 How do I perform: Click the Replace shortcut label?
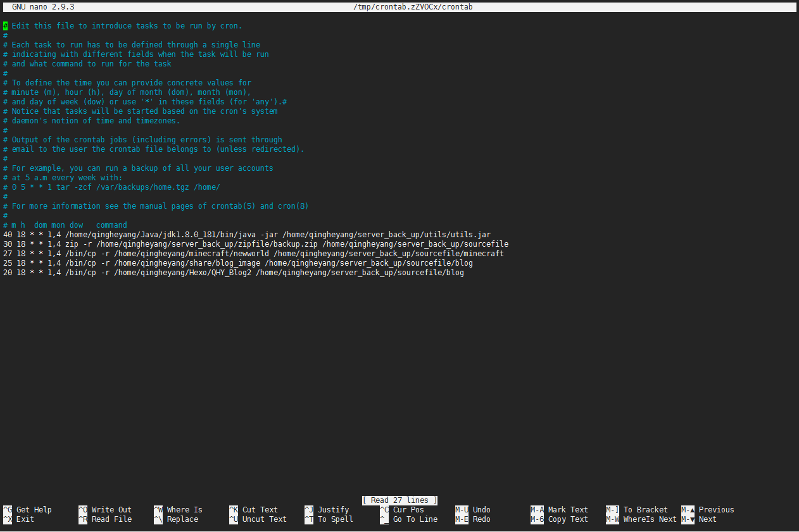(182, 519)
